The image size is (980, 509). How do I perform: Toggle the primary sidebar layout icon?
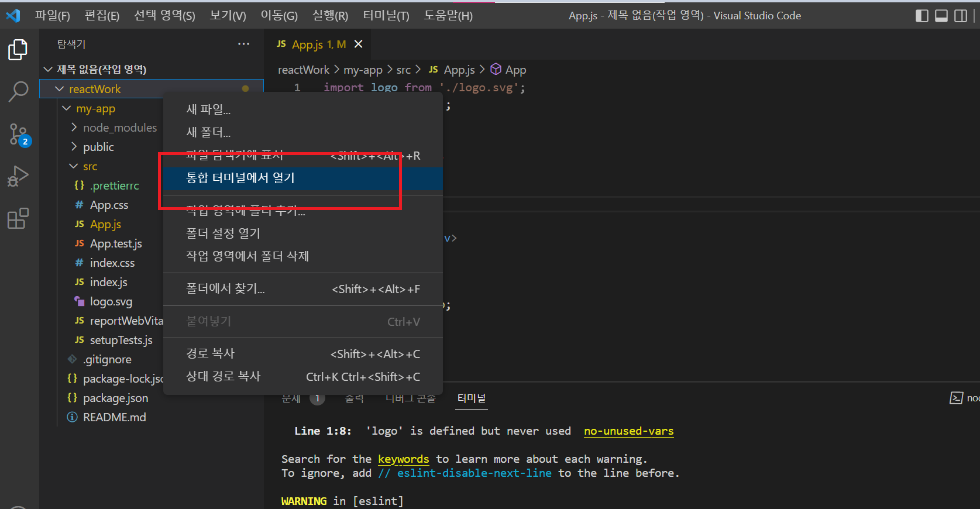tap(921, 16)
